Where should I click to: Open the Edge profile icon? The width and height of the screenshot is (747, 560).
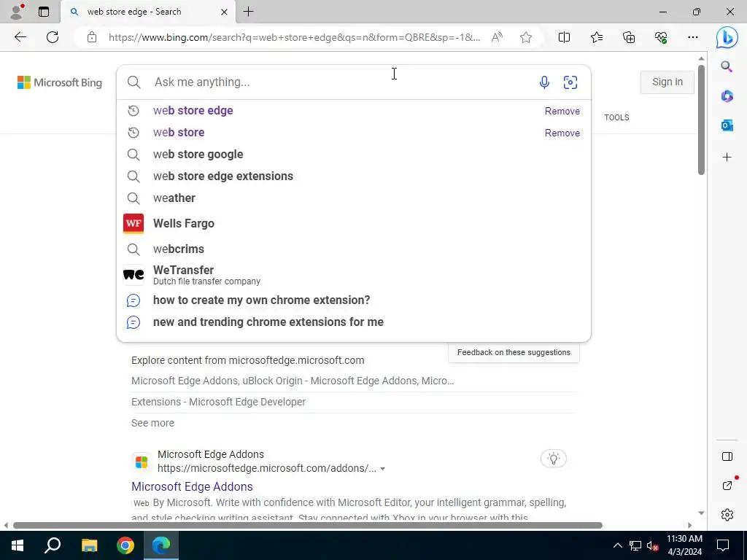click(17, 12)
